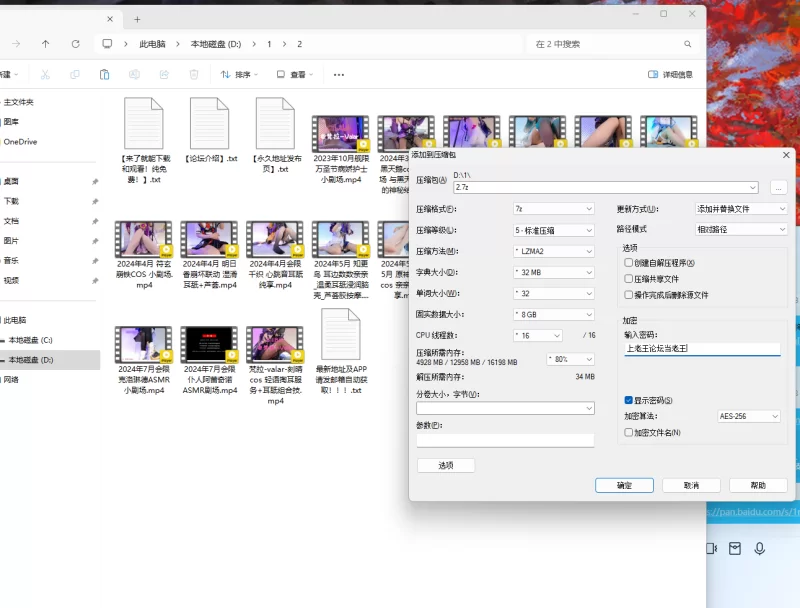Select OneDrive in the navigation sidebar
This screenshot has width=800, height=608.
[x=20, y=142]
